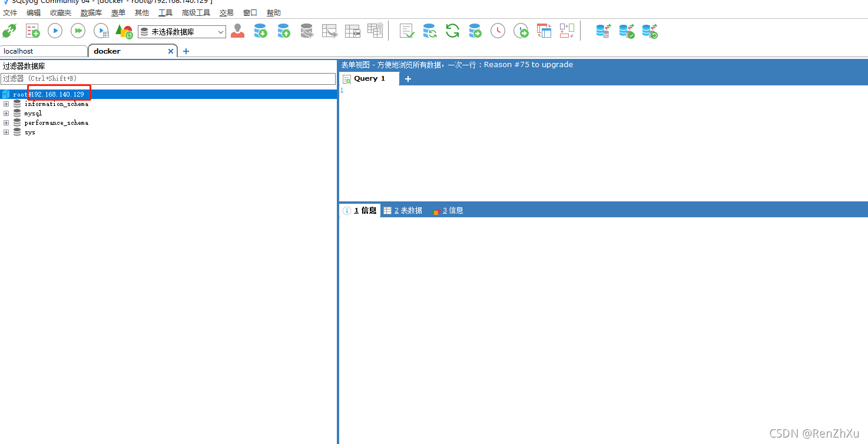
Task: Click the green circular refresh arrows icon
Action: pos(452,31)
